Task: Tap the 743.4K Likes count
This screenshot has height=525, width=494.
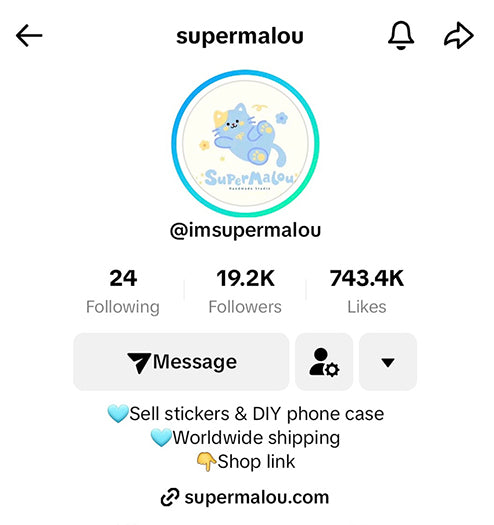Action: point(367,292)
